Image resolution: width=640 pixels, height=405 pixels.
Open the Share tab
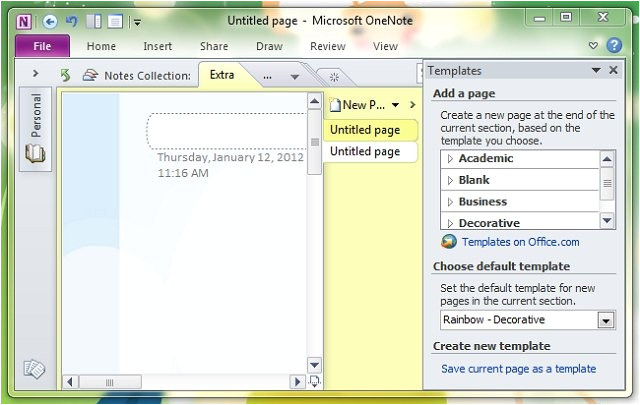(x=214, y=46)
